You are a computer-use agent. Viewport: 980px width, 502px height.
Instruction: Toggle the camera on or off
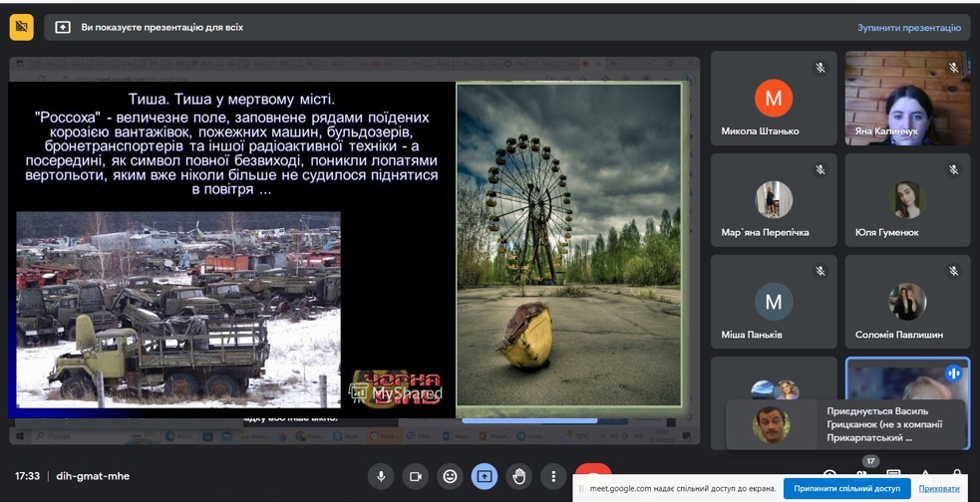click(x=415, y=476)
